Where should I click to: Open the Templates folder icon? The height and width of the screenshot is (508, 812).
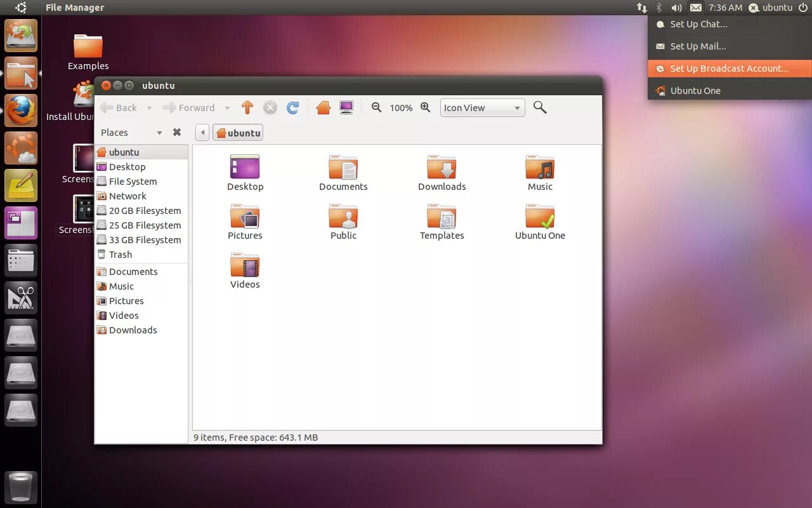(442, 222)
